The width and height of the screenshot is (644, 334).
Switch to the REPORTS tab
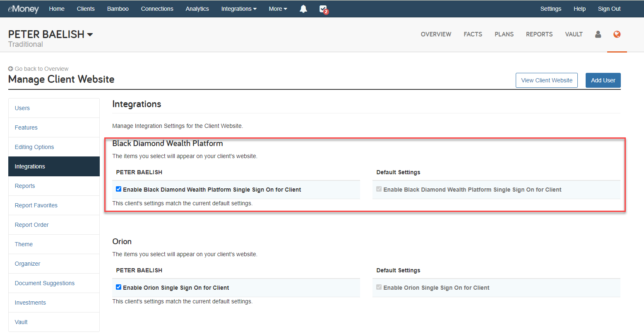coord(539,34)
